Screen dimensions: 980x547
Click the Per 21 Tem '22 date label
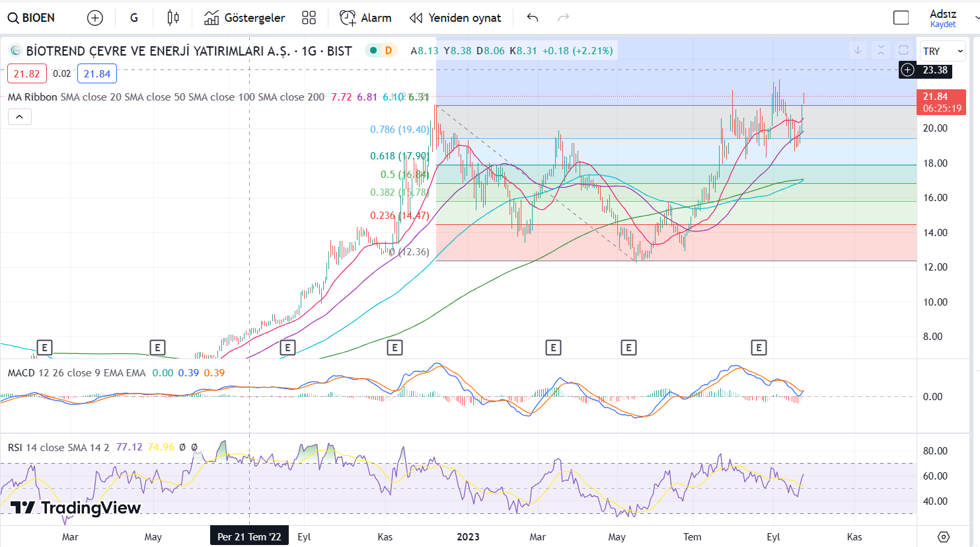249,536
